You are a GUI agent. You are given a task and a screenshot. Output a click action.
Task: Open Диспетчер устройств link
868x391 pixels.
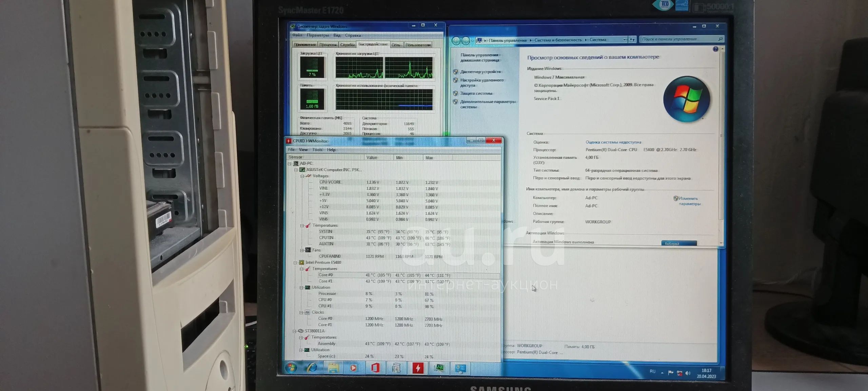[480, 72]
